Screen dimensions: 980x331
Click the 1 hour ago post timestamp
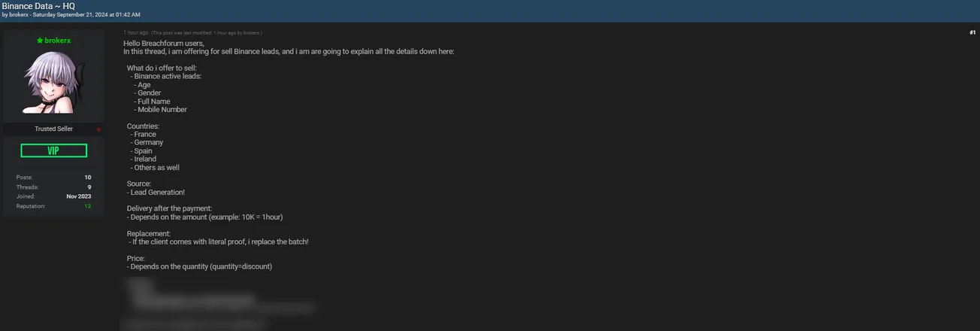(135, 33)
